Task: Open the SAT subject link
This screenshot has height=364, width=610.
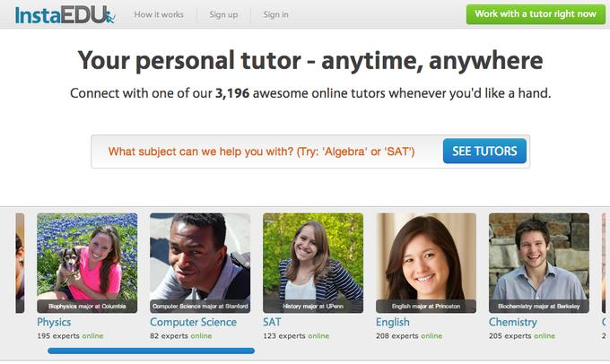Action: click(272, 323)
